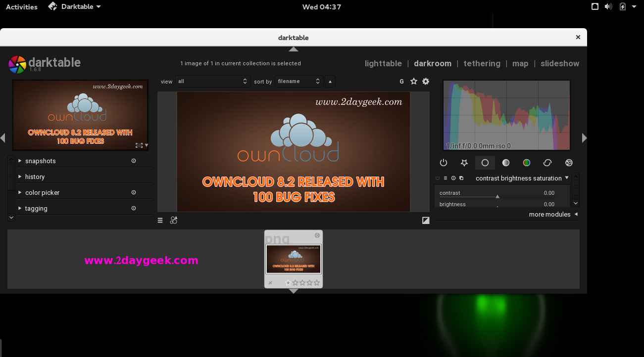This screenshot has height=357, width=644.
Task: Click the star overlays icon in toolbar
Action: (x=414, y=82)
